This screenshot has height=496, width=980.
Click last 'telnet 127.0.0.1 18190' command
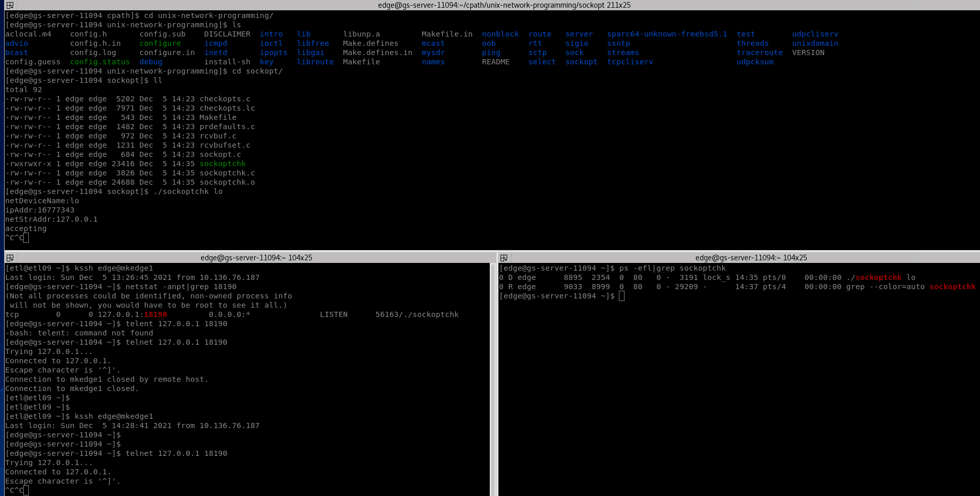click(x=176, y=453)
